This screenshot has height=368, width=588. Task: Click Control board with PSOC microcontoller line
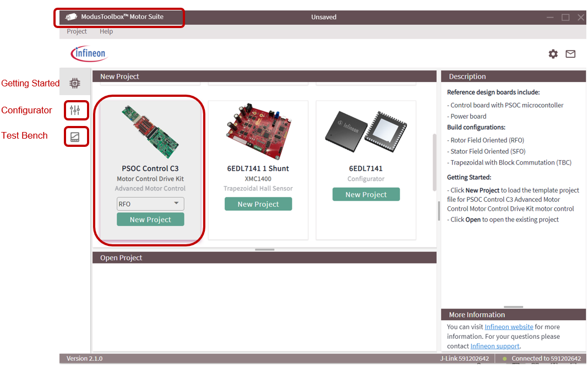pos(505,105)
